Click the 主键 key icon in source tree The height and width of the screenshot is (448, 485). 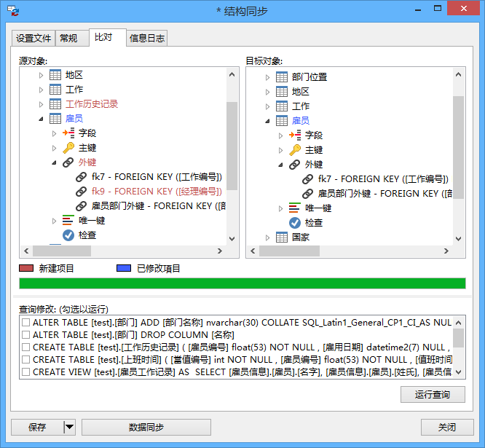[x=68, y=148]
